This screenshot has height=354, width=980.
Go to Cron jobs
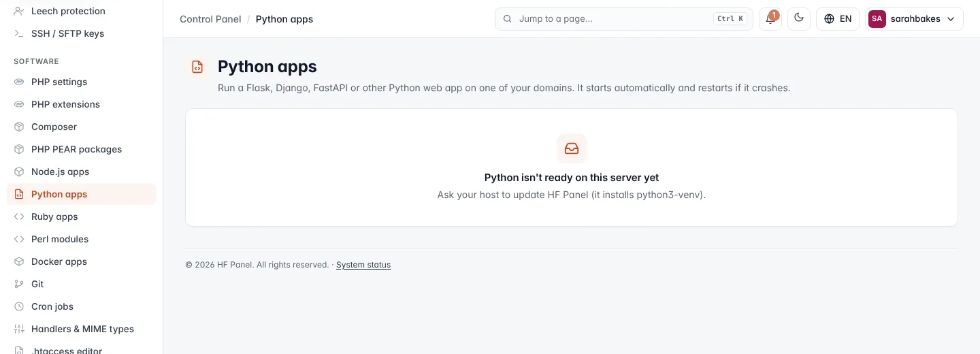82,306
